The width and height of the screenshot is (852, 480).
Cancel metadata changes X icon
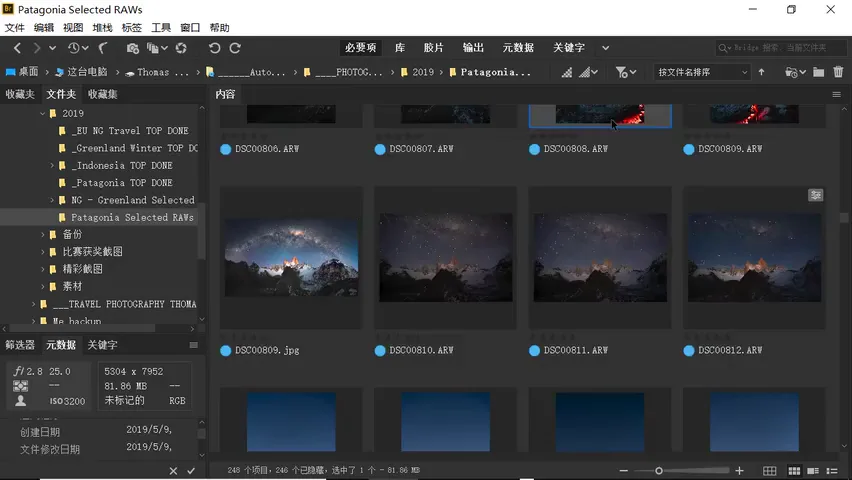[x=173, y=471]
